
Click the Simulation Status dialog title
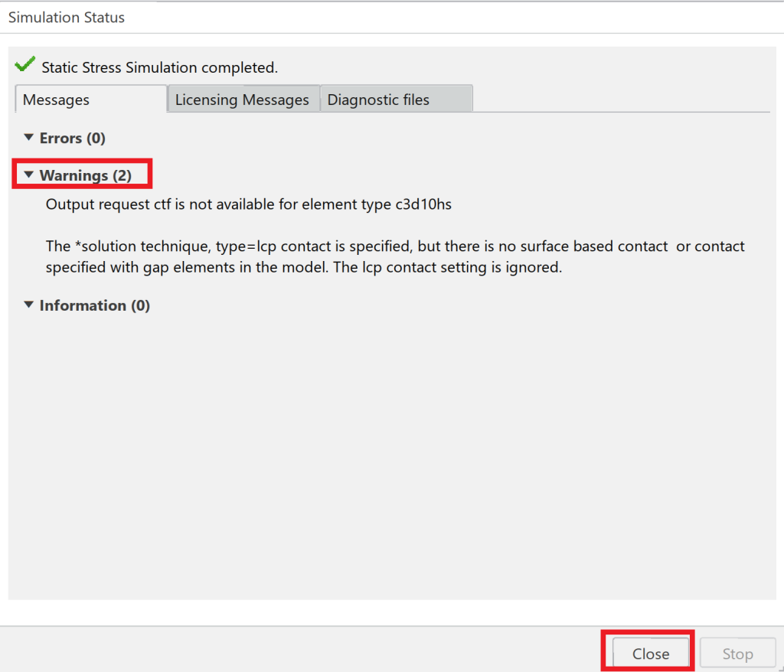coord(67,18)
